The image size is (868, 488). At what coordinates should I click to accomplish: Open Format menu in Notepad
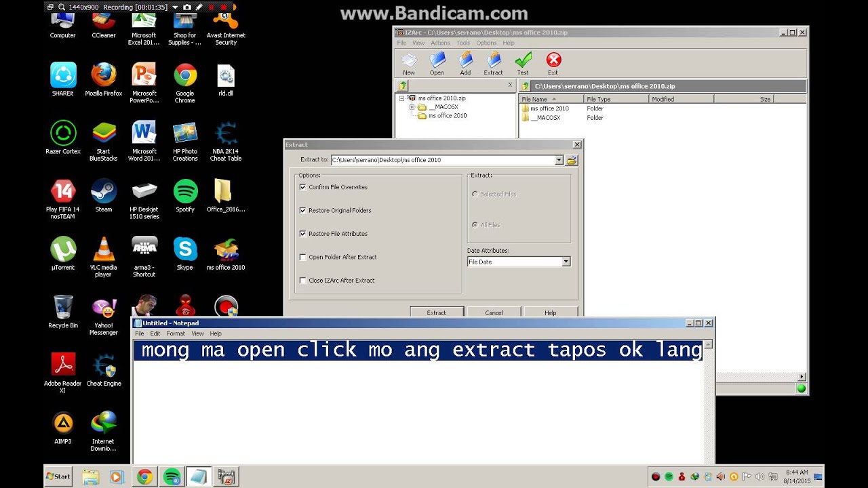pyautogui.click(x=176, y=333)
